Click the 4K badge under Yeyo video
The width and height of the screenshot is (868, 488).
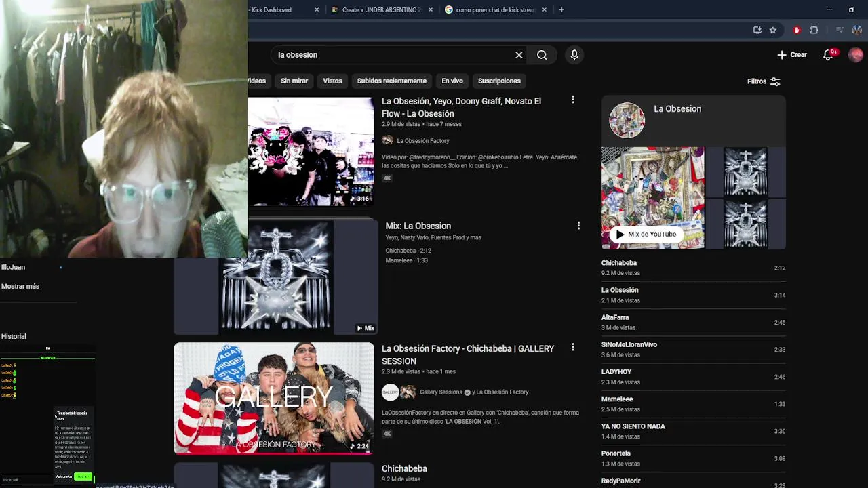(387, 178)
